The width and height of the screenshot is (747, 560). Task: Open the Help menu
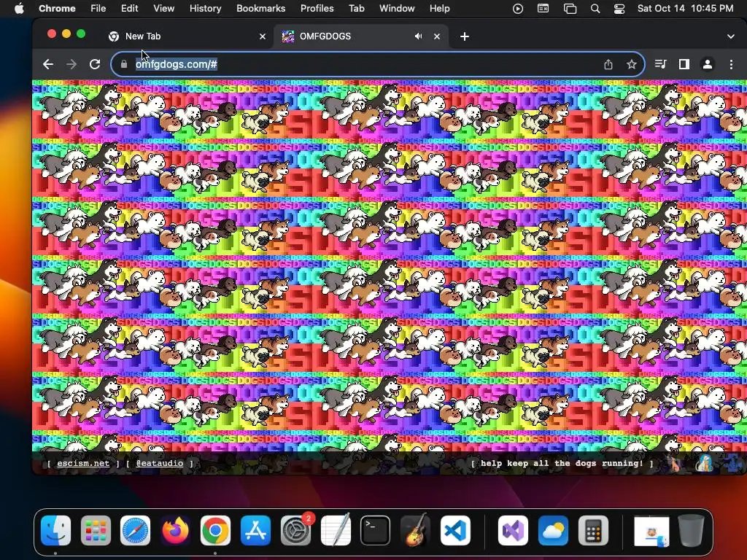coord(439,9)
